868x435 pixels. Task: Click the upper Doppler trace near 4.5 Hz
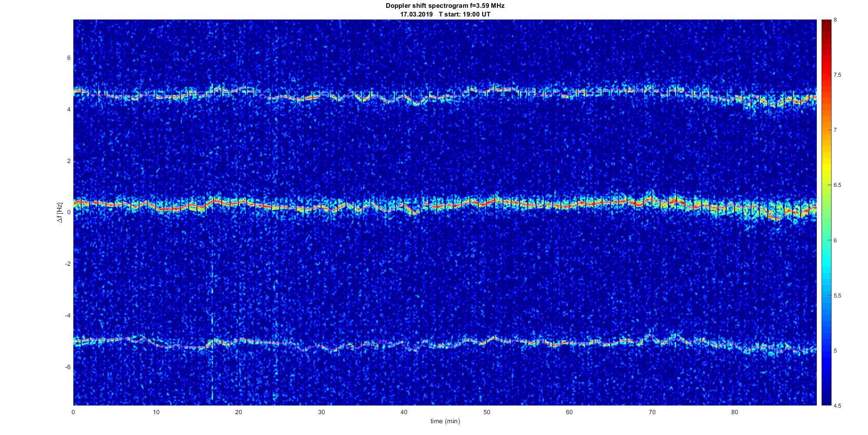tap(445, 96)
